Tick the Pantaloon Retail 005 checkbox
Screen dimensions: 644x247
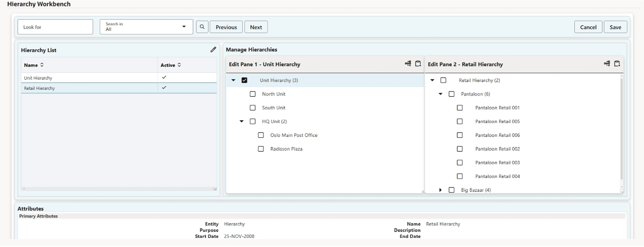[x=460, y=121]
